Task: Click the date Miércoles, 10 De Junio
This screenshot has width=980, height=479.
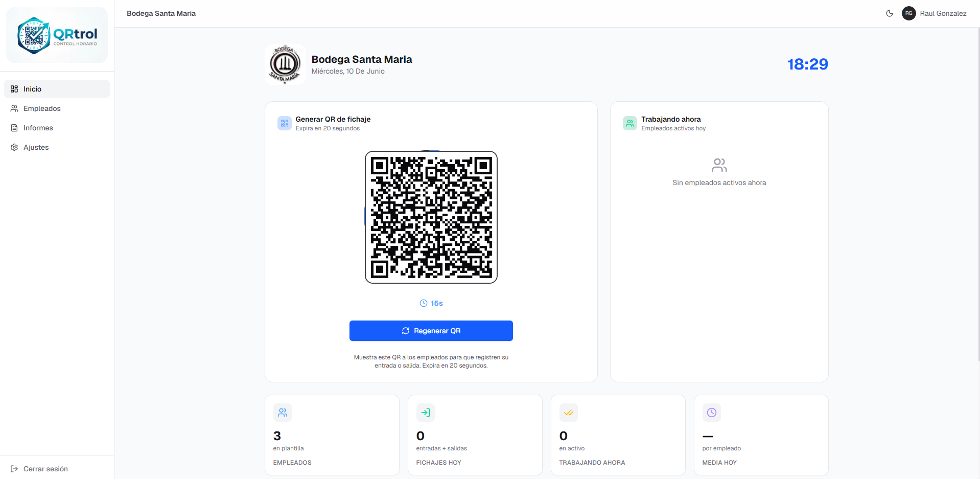Action: click(x=348, y=71)
